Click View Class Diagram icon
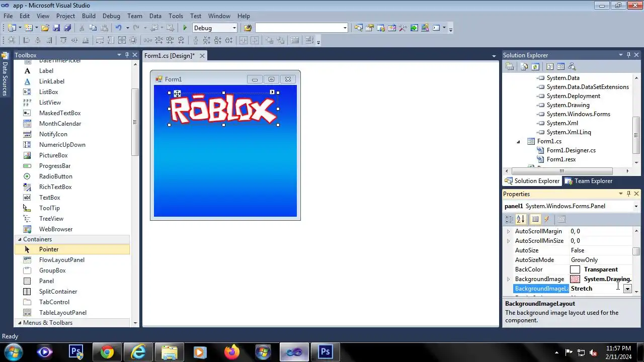The width and height of the screenshot is (644, 362). (x=572, y=66)
